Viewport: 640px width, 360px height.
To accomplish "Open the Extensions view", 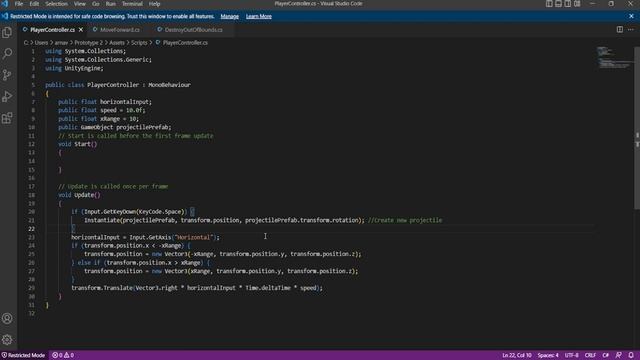I will (x=7, y=118).
